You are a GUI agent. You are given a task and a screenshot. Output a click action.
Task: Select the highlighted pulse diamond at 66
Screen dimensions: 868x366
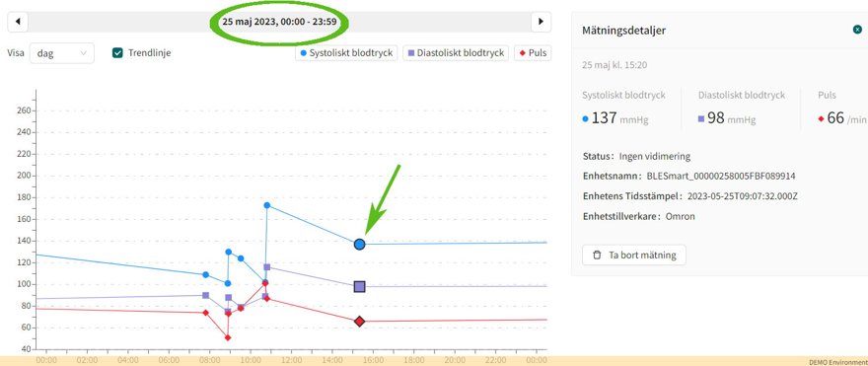pos(360,322)
